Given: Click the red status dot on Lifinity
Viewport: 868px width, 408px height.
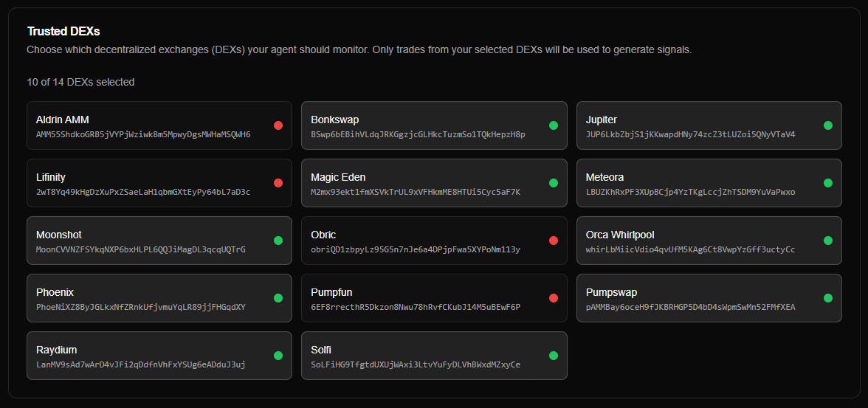Looking at the screenshot, I should point(278,183).
